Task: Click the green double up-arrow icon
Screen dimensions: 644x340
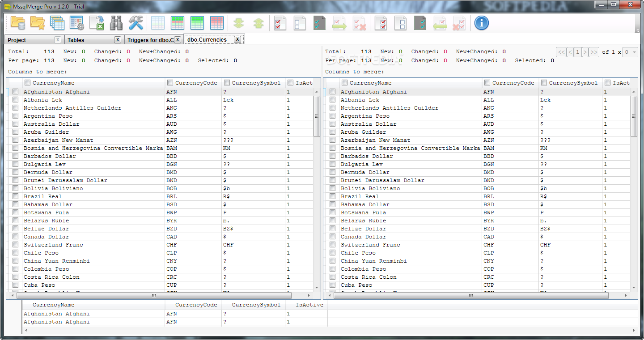Action: click(x=258, y=23)
